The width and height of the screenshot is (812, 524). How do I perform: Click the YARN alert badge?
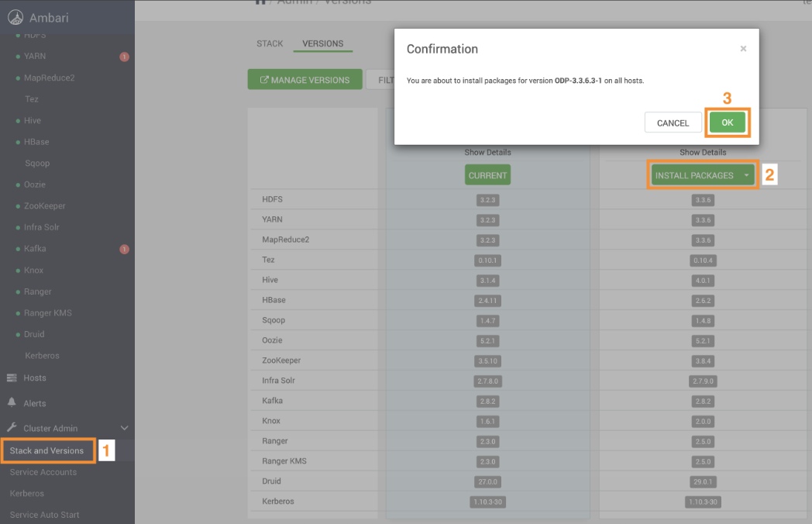click(x=124, y=57)
